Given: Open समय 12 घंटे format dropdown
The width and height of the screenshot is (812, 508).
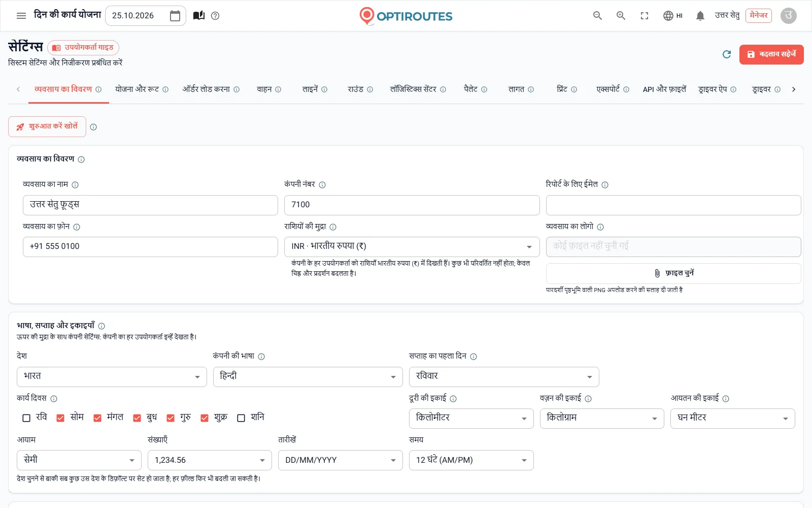Looking at the screenshot, I should (x=471, y=460).
